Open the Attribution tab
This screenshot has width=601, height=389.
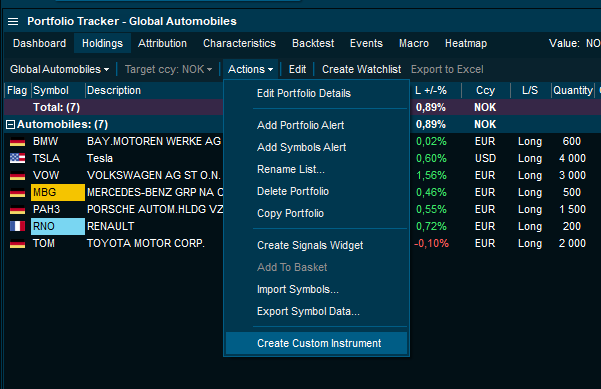click(x=163, y=43)
